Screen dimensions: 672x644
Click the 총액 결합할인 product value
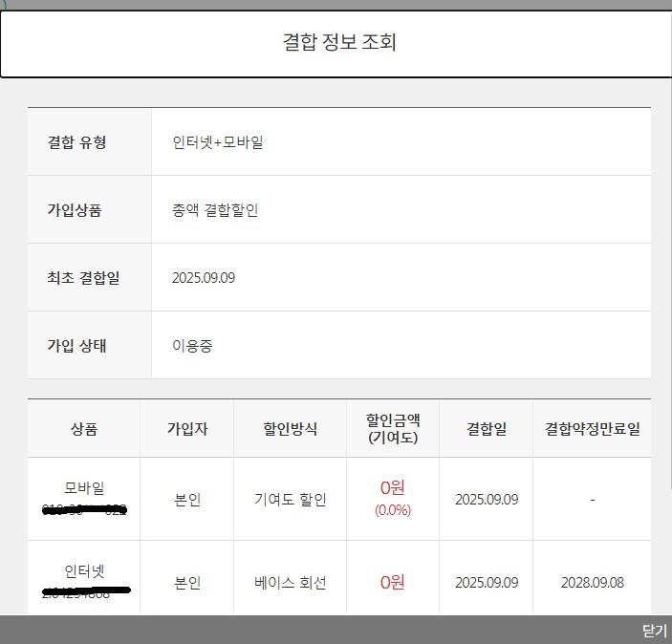click(x=215, y=210)
